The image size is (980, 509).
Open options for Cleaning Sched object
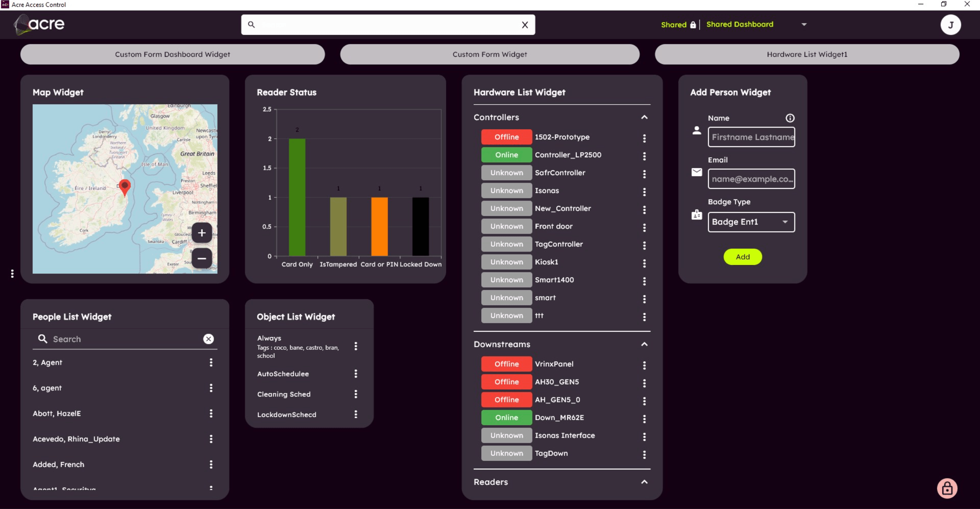[356, 394]
